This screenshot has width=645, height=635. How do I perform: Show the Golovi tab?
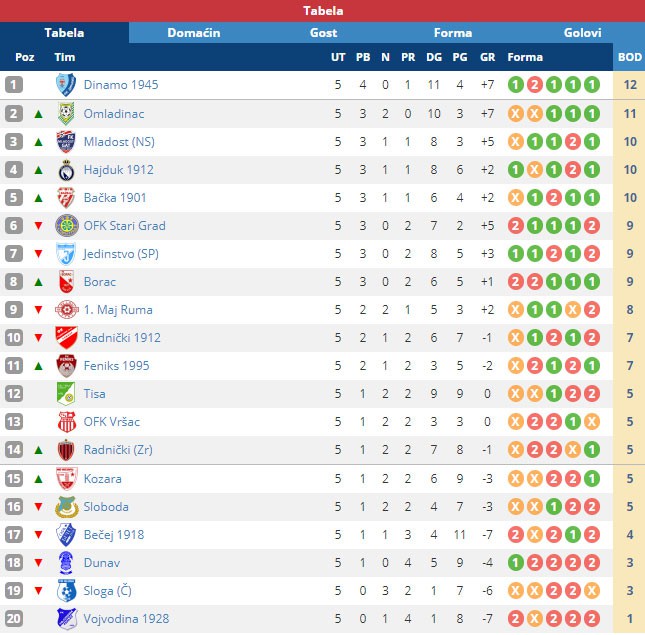[x=582, y=33]
